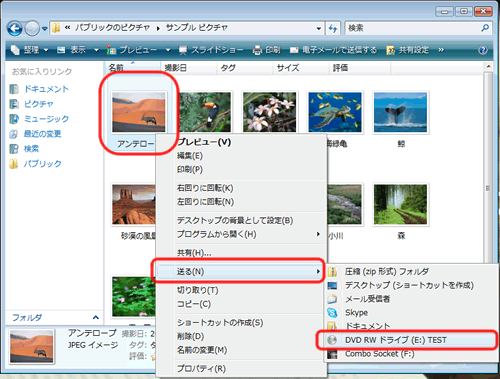Sort by 名前 column header
Image resolution: width=500 pixels, height=379 pixels.
[x=133, y=68]
